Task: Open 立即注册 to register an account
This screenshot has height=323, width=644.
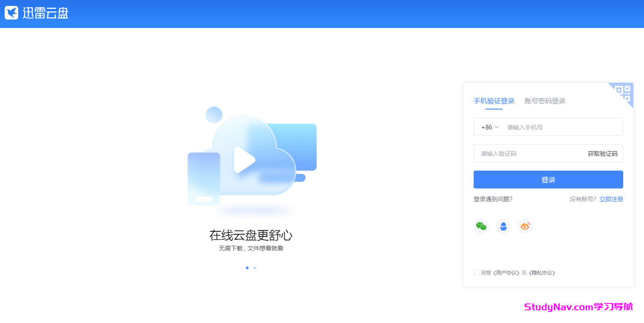Action: (611, 199)
